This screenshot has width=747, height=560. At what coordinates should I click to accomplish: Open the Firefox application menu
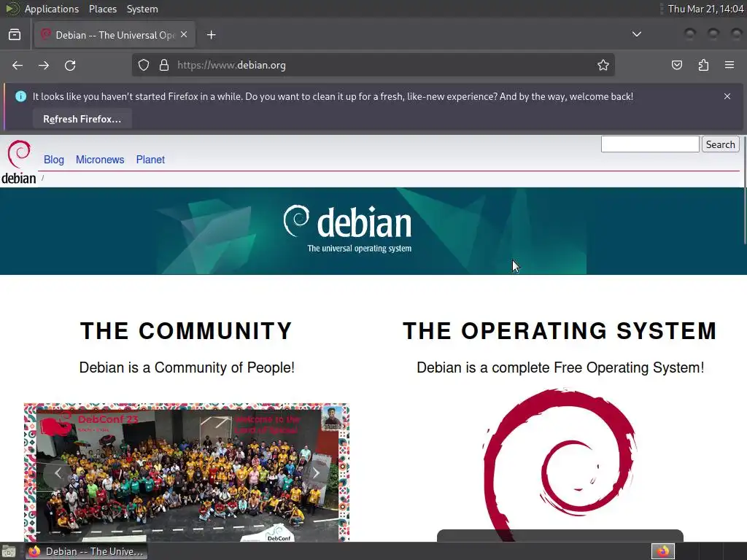click(x=729, y=65)
